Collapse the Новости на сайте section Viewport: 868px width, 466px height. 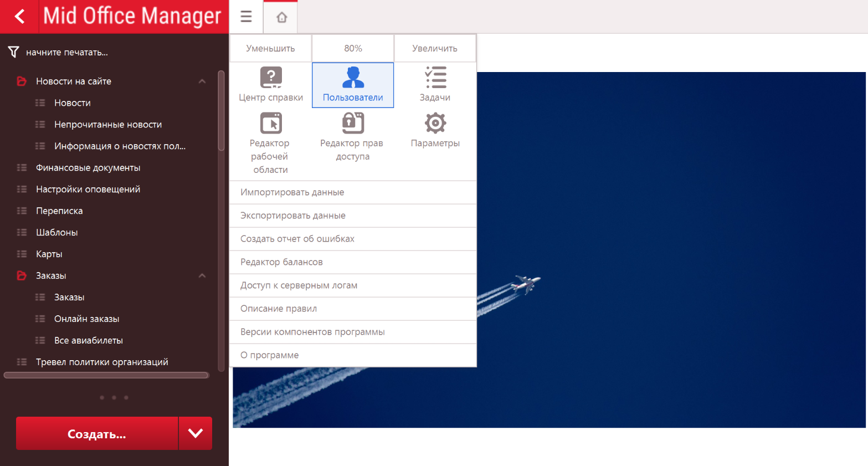tap(202, 81)
